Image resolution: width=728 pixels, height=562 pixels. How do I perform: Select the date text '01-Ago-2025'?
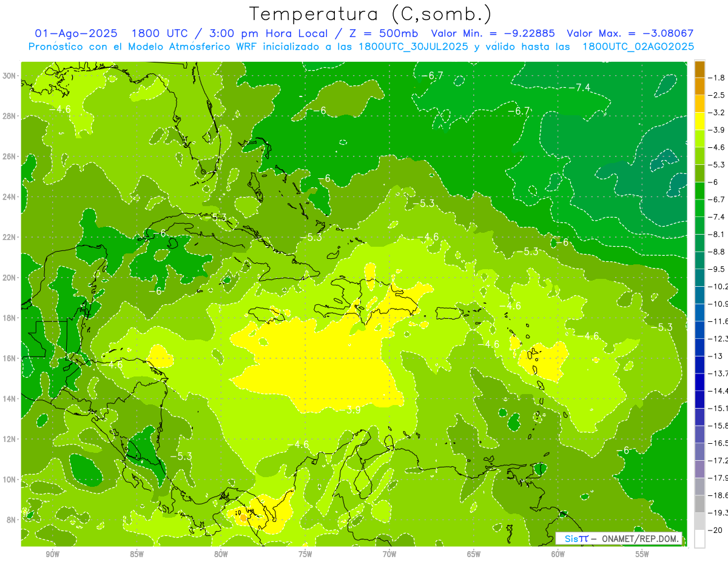(x=75, y=33)
